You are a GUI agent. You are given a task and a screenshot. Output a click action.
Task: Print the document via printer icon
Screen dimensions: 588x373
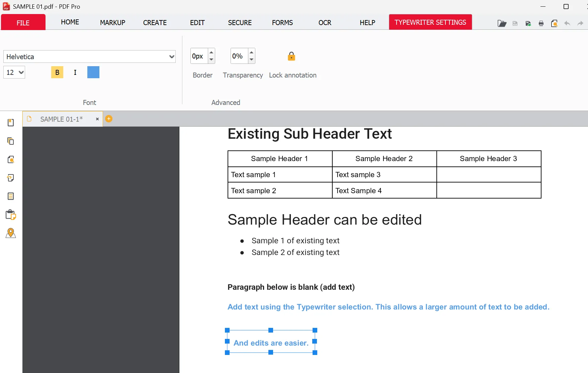[541, 23]
